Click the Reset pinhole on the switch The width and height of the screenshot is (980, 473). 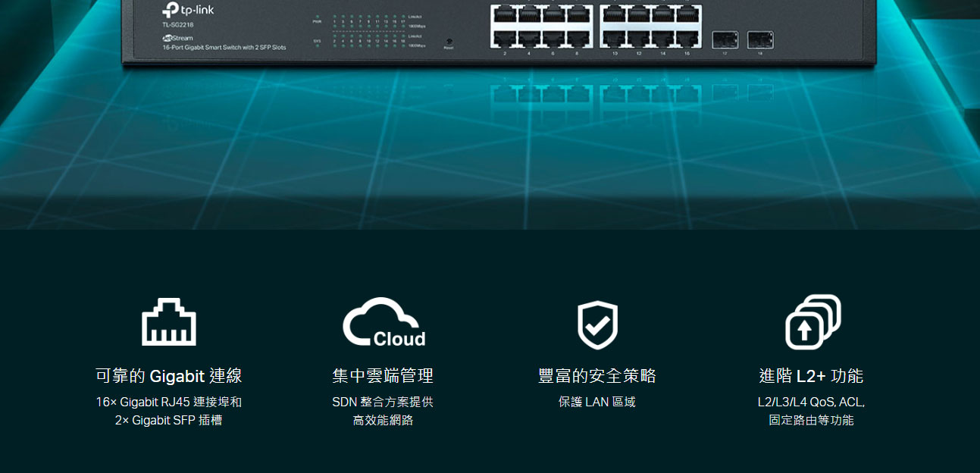pyautogui.click(x=449, y=42)
